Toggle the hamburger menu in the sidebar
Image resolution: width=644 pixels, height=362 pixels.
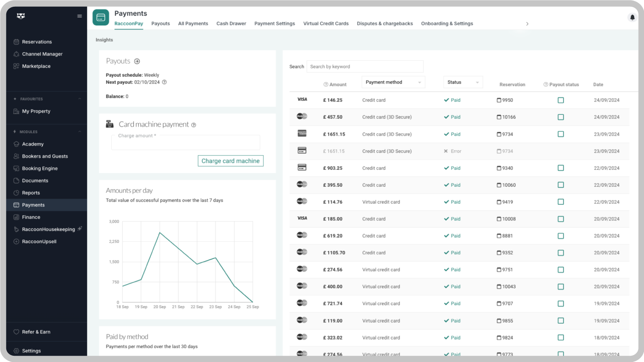pos(80,16)
